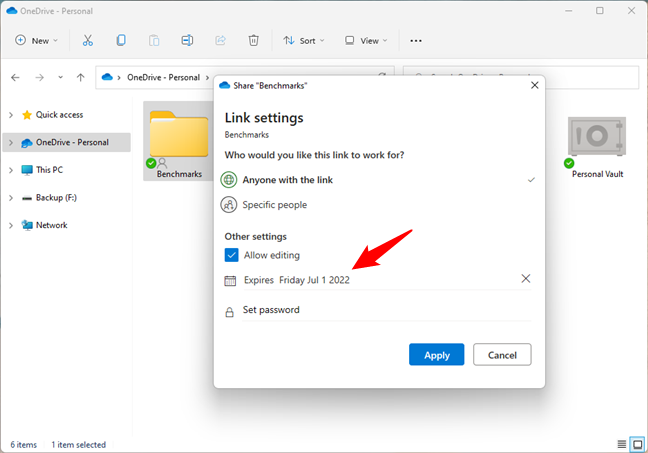This screenshot has width=648, height=453.
Task: Expand the This PC tree node
Action: (x=11, y=170)
